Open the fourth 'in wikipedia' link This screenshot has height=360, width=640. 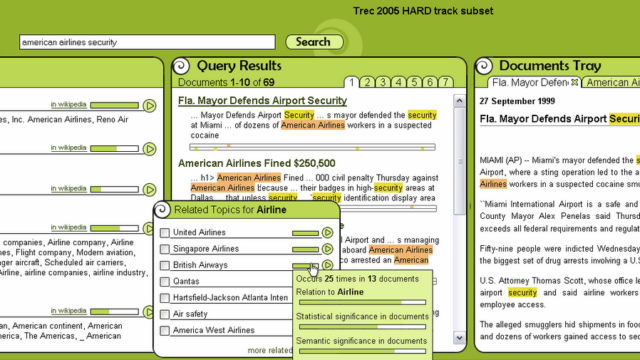[69, 227]
